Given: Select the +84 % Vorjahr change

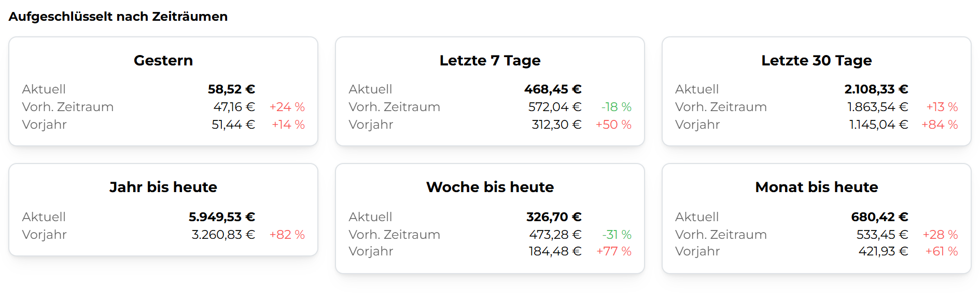Looking at the screenshot, I should pos(939,125).
